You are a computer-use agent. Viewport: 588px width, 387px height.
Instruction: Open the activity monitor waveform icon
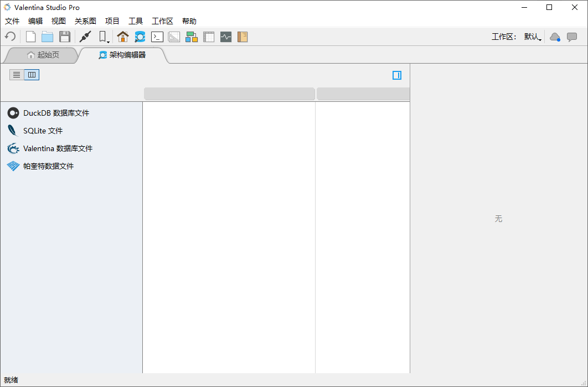coord(226,37)
